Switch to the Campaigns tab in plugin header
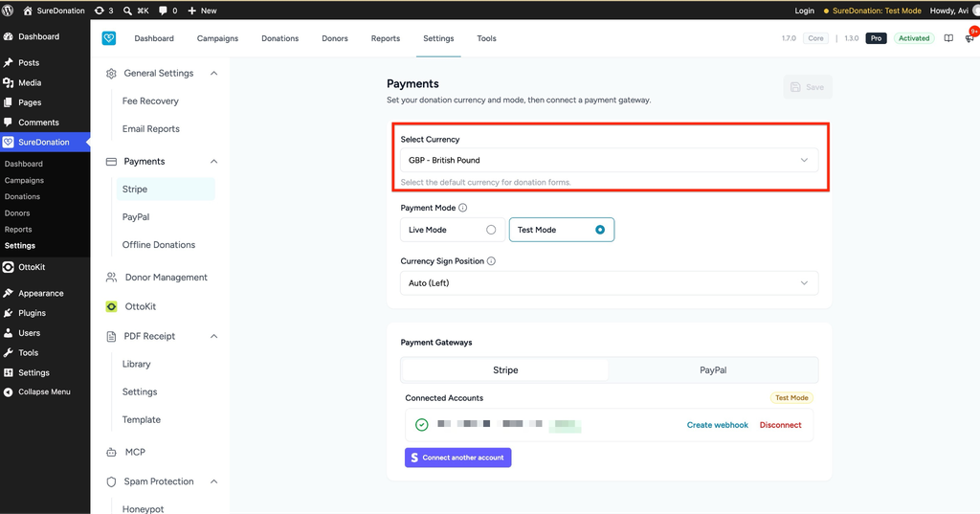This screenshot has height=514, width=980. coord(217,38)
